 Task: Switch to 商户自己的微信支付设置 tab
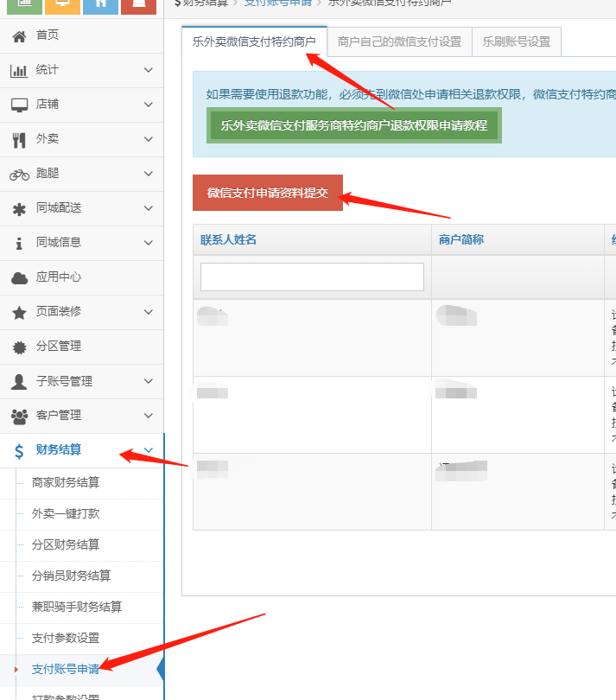coord(399,41)
